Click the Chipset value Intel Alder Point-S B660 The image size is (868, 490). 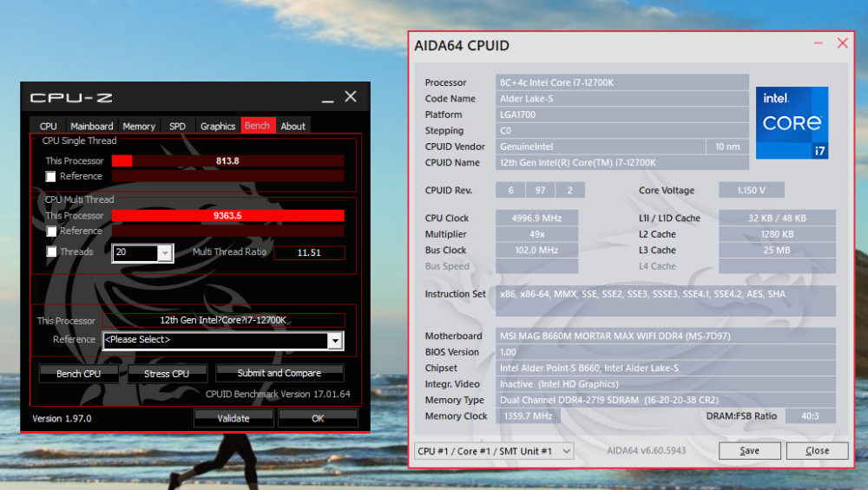[x=666, y=368]
